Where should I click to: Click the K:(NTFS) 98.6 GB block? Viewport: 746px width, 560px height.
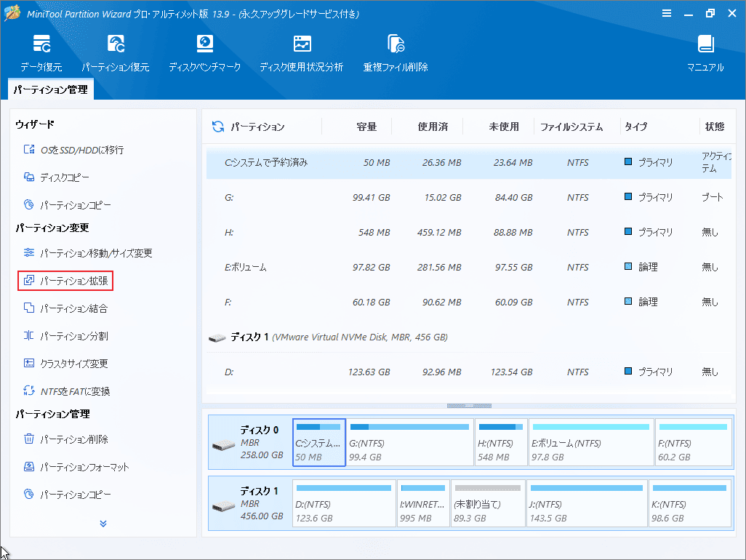[x=690, y=503]
